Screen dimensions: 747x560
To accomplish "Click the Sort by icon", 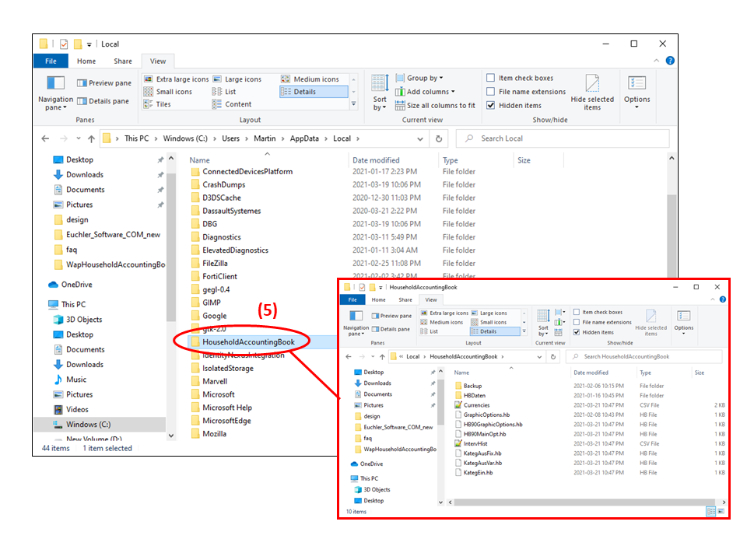I will (380, 84).
